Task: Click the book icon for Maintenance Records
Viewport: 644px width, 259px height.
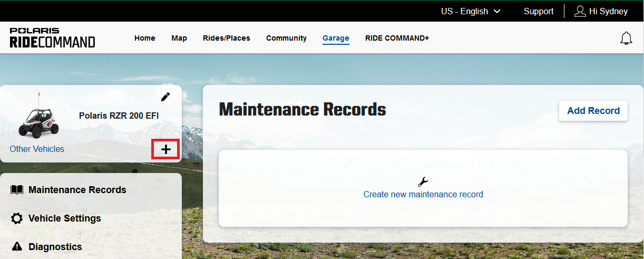Action: (17, 189)
